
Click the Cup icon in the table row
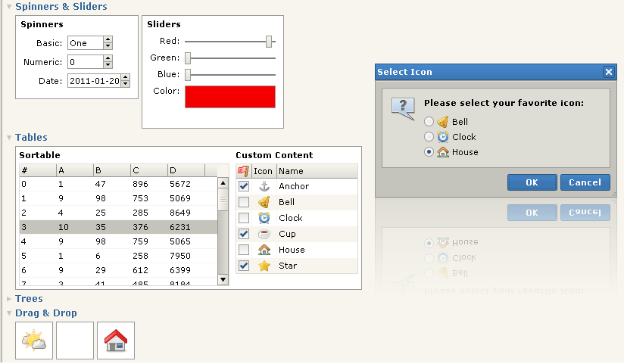click(x=264, y=234)
